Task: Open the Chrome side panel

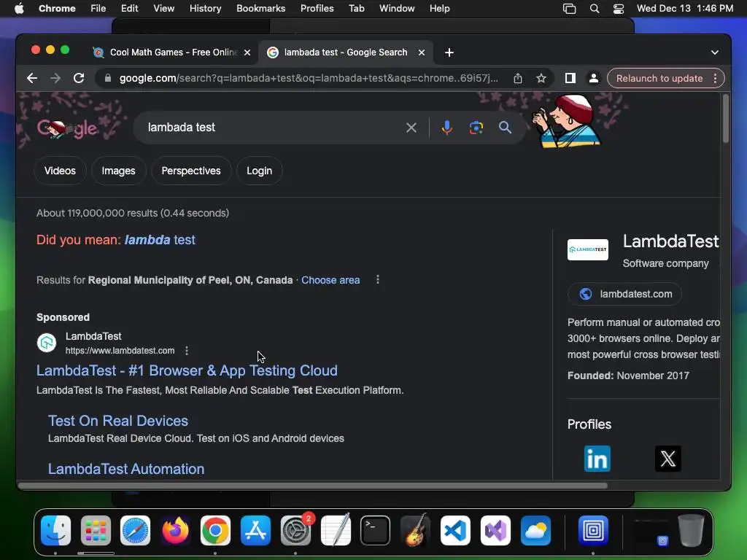Action: pyautogui.click(x=570, y=78)
